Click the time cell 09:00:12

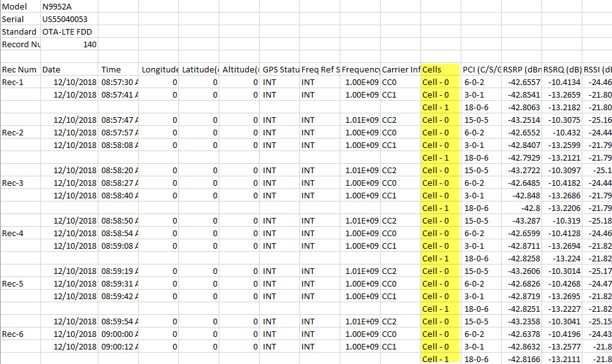[118, 346]
